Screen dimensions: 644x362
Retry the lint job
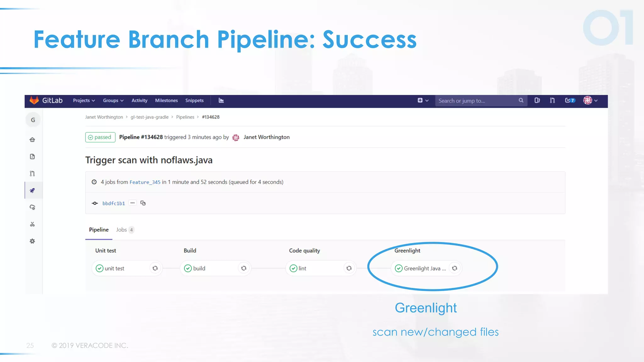(x=349, y=268)
